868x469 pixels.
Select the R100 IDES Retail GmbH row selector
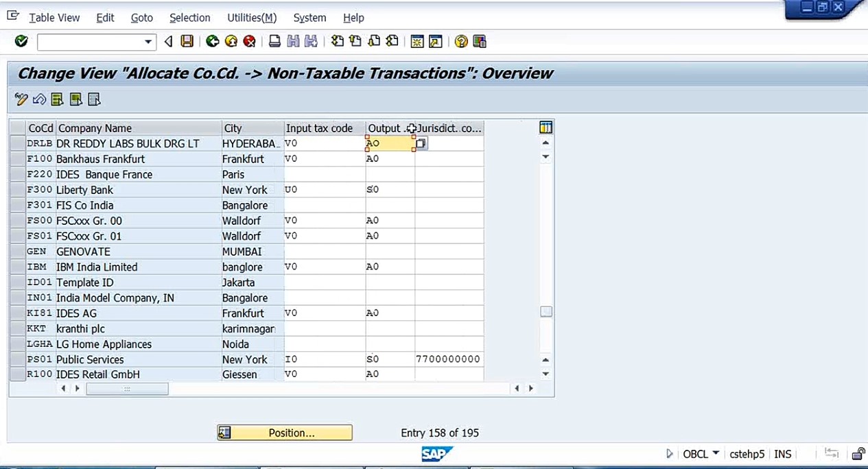pos(17,374)
